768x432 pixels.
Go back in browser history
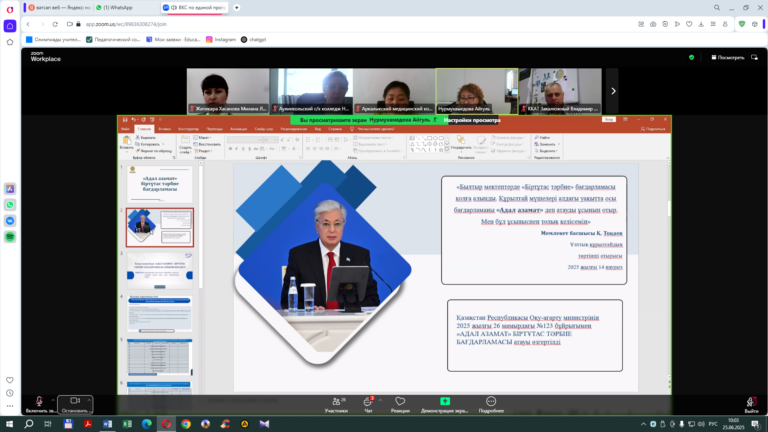[x=28, y=24]
